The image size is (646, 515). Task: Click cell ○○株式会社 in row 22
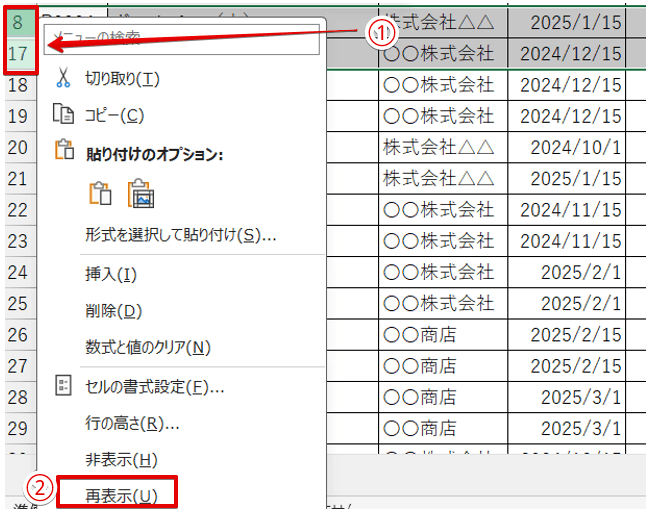coord(443,210)
